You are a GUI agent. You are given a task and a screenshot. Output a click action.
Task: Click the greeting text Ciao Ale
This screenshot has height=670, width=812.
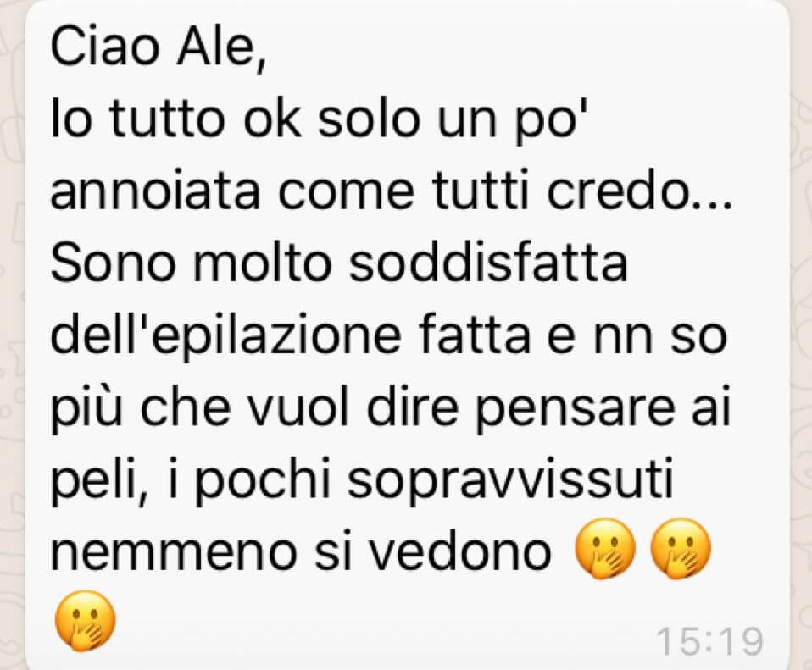[x=159, y=47]
